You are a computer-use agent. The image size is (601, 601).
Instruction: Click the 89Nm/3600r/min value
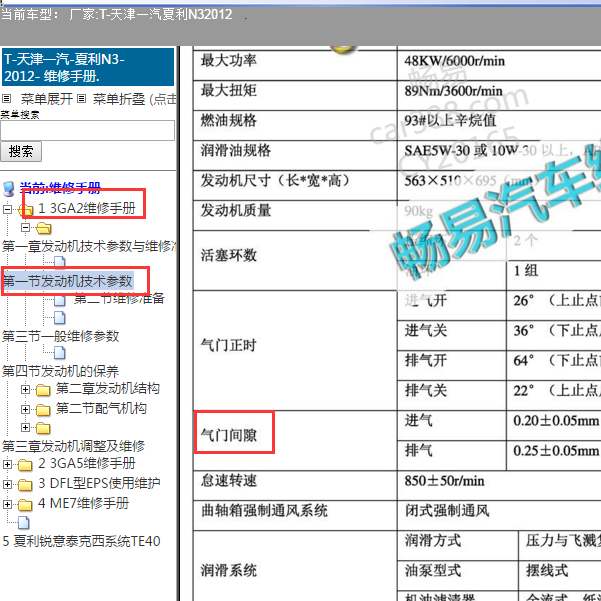pos(453,91)
